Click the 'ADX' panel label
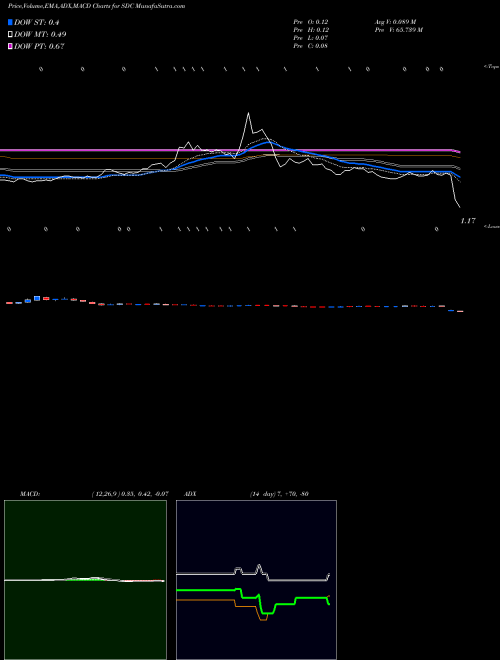Viewport: 500px width, 660px height. (x=190, y=494)
